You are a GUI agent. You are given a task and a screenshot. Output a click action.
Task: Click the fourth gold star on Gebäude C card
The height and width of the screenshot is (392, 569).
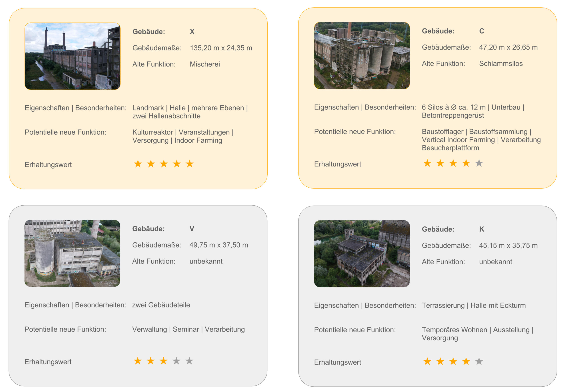[x=466, y=163]
